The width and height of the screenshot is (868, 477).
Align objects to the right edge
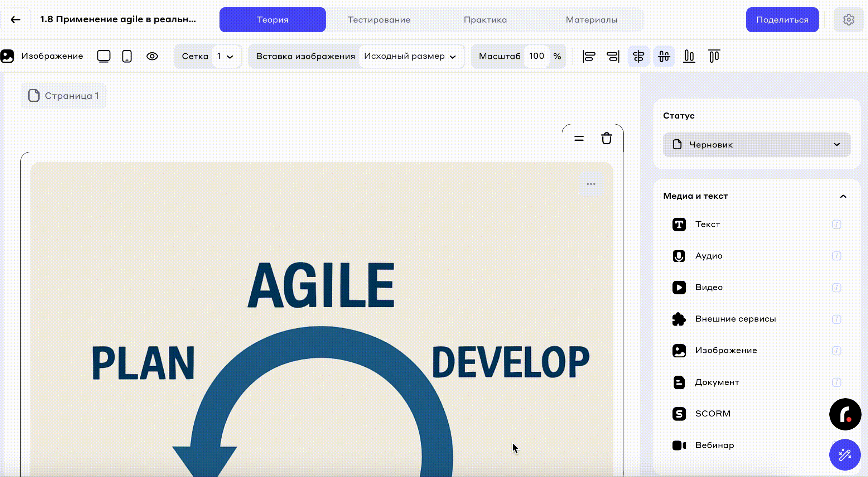point(613,56)
